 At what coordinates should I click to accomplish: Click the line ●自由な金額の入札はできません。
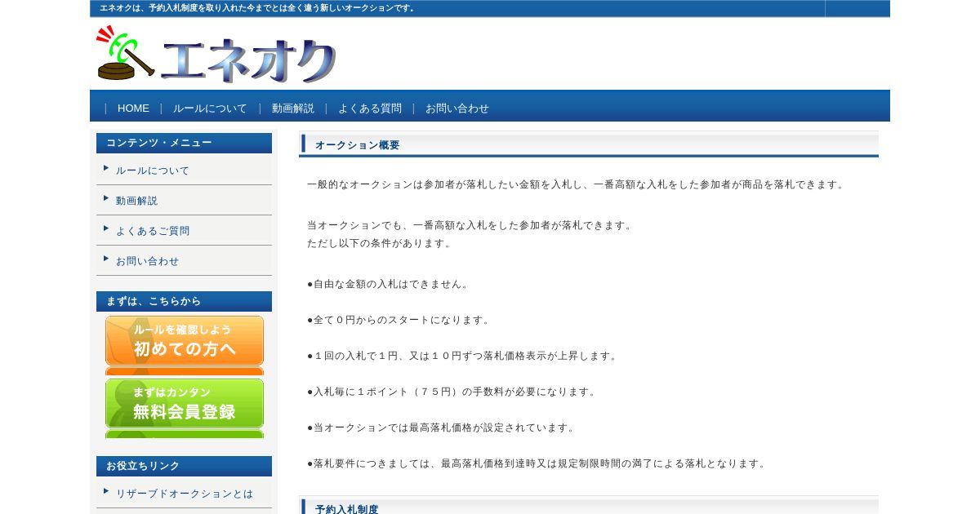390,284
